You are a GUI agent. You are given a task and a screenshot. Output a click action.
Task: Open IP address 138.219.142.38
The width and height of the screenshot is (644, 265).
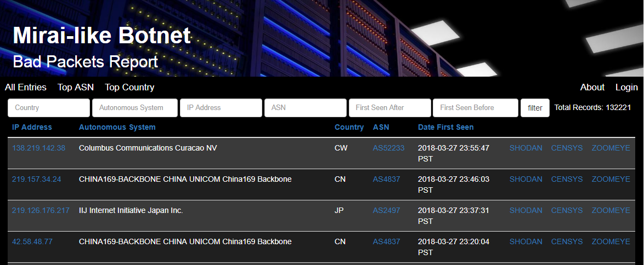coord(38,148)
